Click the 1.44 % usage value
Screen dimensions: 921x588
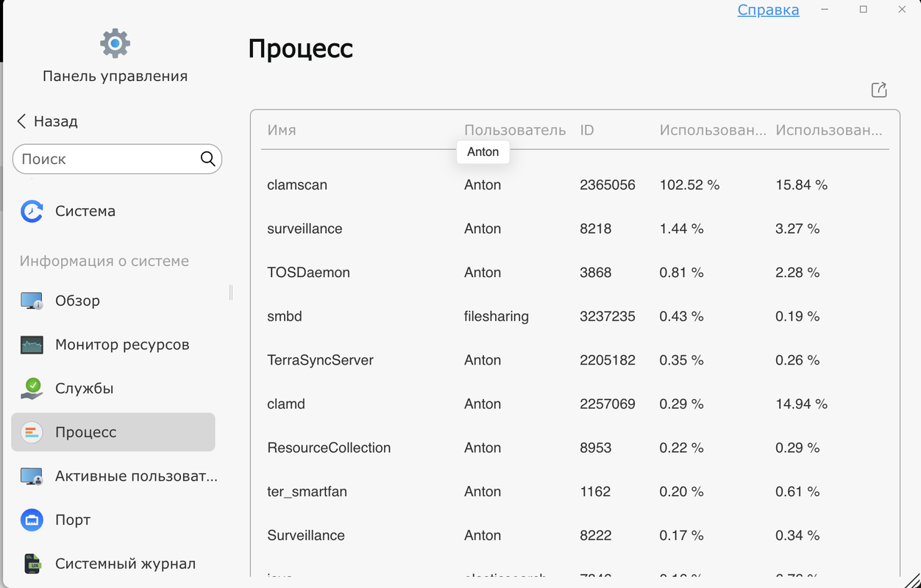[x=681, y=229]
